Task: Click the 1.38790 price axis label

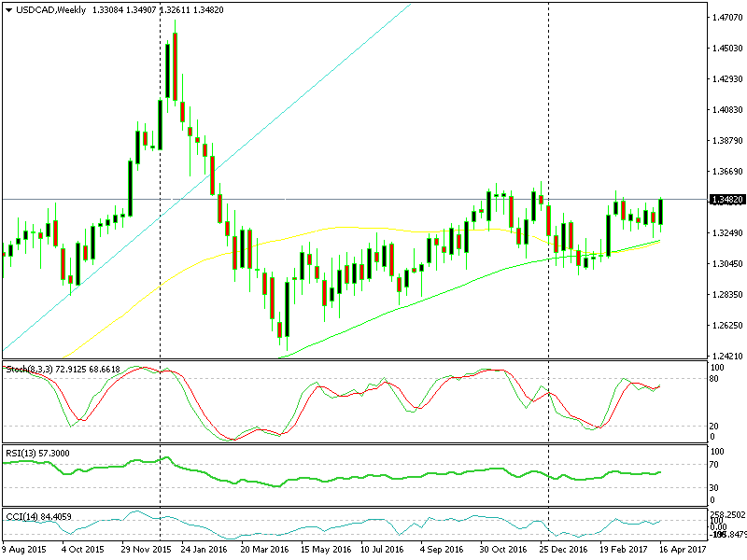Action: coord(727,141)
